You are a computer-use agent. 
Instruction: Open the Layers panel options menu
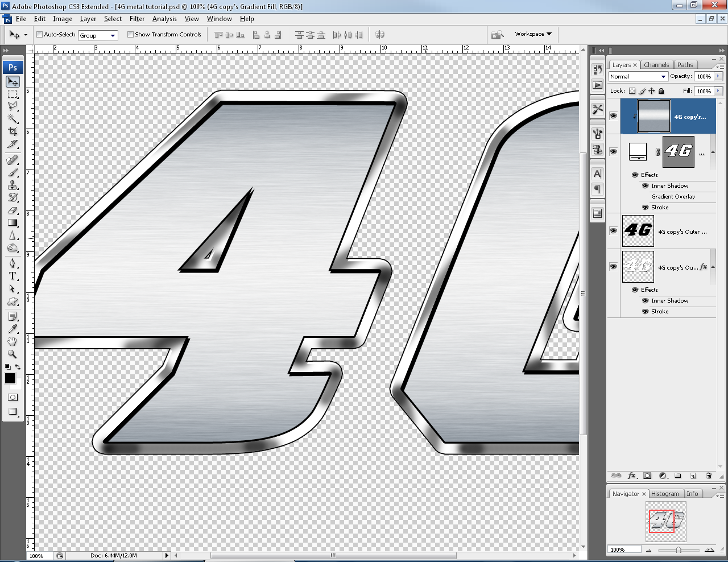pos(719,66)
